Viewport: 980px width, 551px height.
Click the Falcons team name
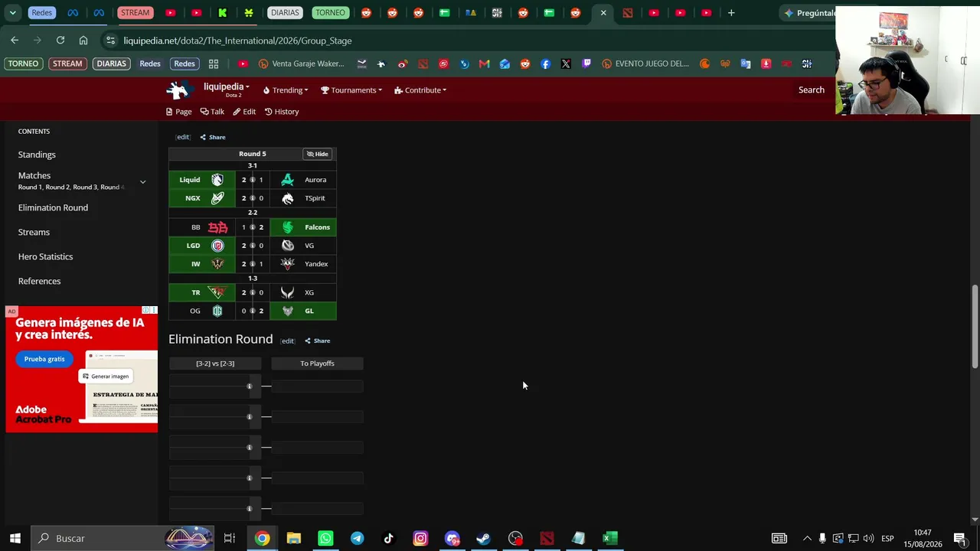pos(317,227)
